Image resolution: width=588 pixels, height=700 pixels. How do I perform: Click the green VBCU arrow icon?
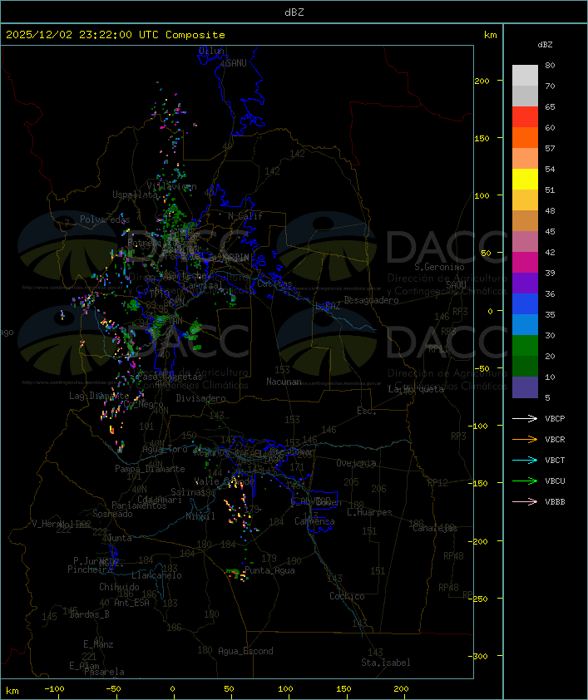point(525,481)
